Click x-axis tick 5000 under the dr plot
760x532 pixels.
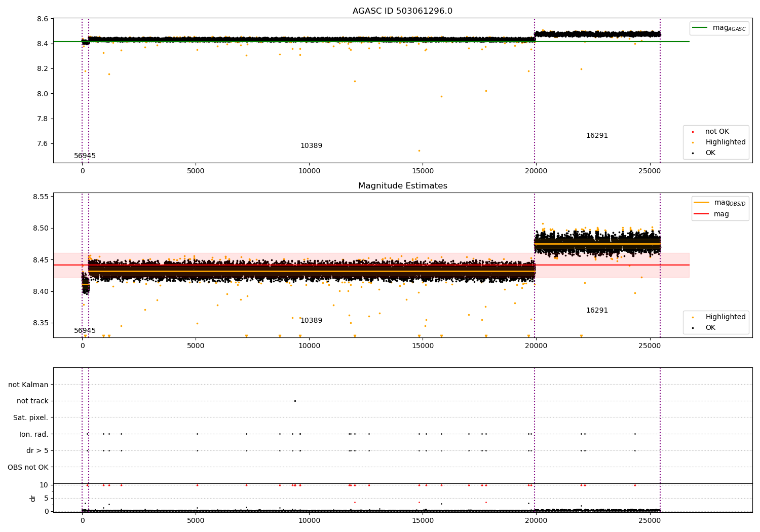click(196, 520)
